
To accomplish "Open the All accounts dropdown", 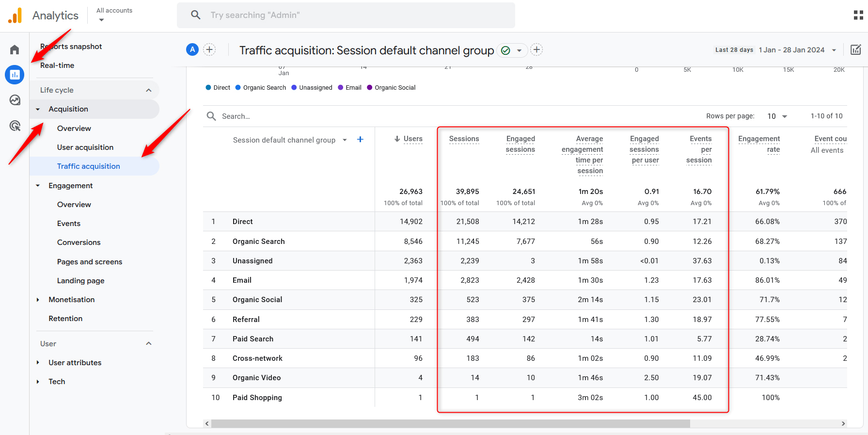I will pos(114,15).
